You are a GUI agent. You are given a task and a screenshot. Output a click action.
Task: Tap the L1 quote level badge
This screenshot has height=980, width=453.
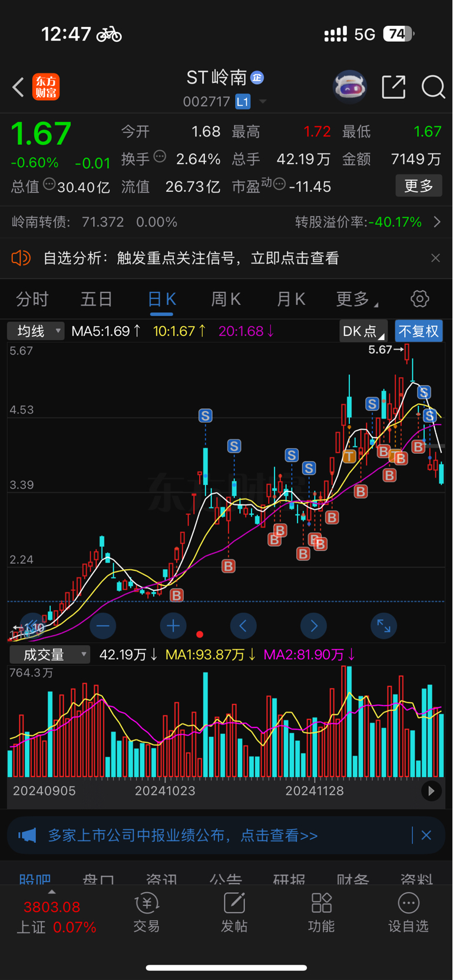click(243, 102)
